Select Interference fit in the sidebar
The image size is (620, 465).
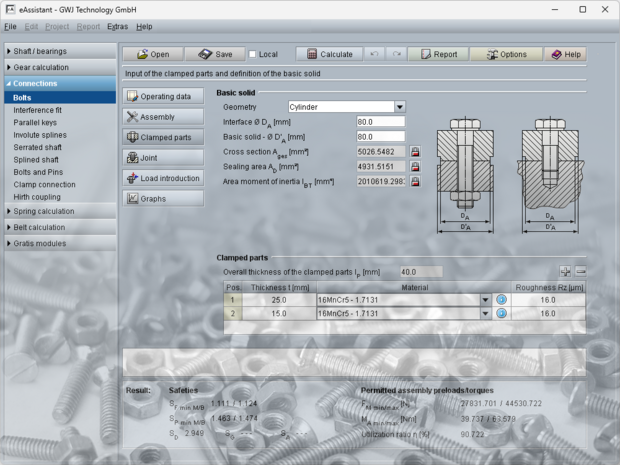[38, 110]
